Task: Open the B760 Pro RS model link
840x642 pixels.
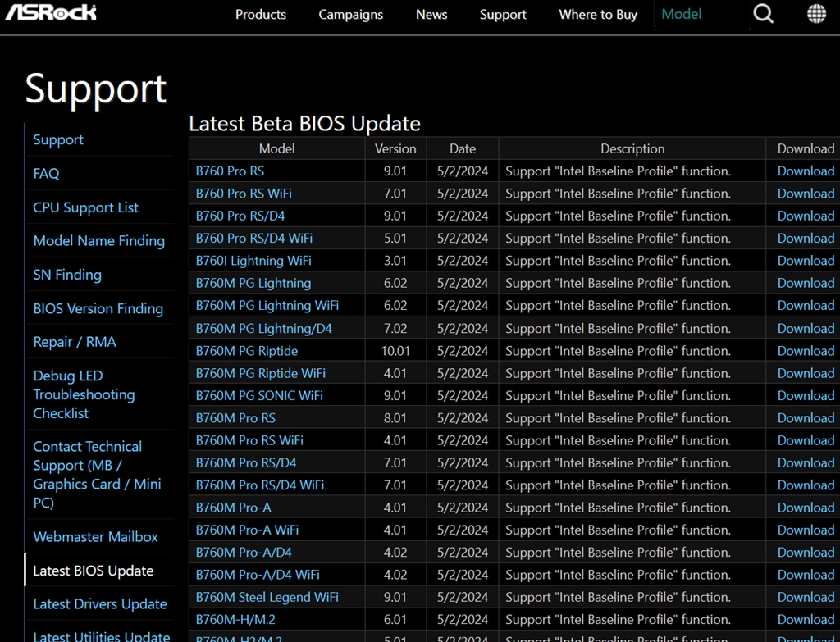Action: (230, 171)
